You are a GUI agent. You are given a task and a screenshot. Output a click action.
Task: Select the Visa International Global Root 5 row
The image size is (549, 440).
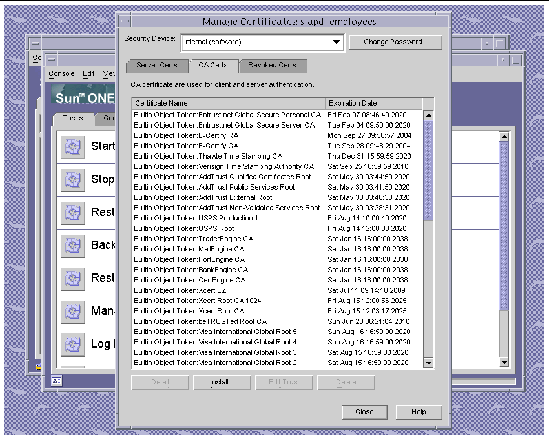277,332
